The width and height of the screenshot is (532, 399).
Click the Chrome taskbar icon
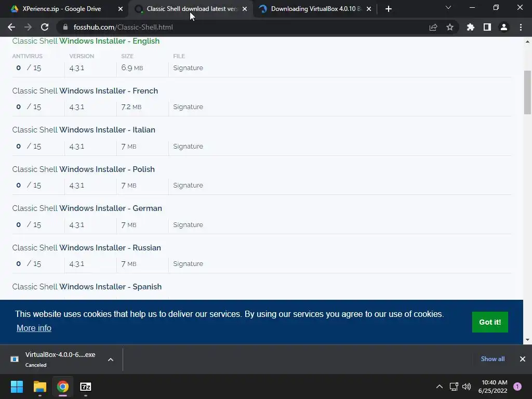63,387
